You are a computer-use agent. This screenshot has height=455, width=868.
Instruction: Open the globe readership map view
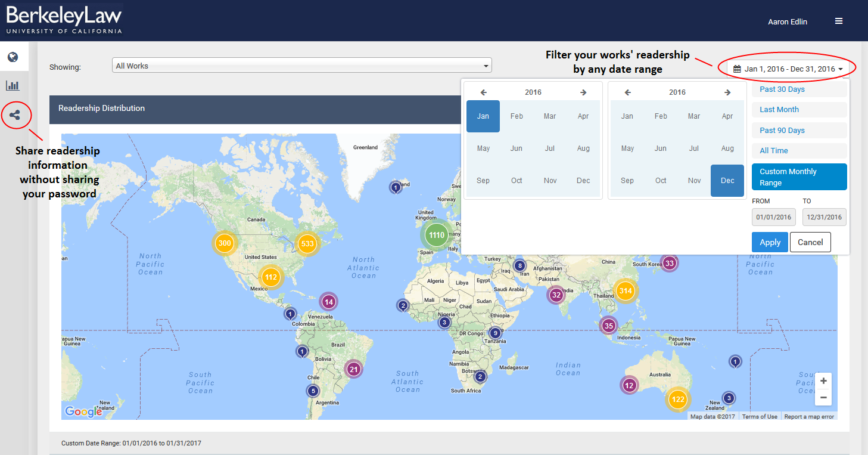13,57
